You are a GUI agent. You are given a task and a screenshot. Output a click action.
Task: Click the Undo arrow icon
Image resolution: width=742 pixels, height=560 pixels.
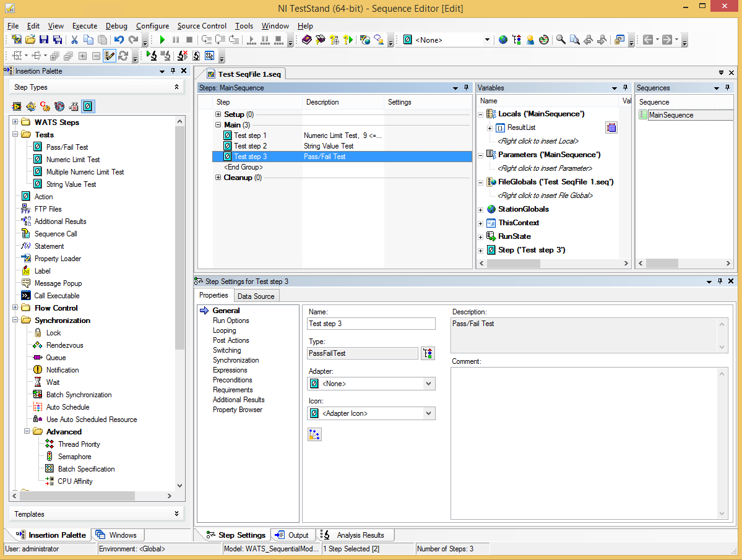coord(119,40)
